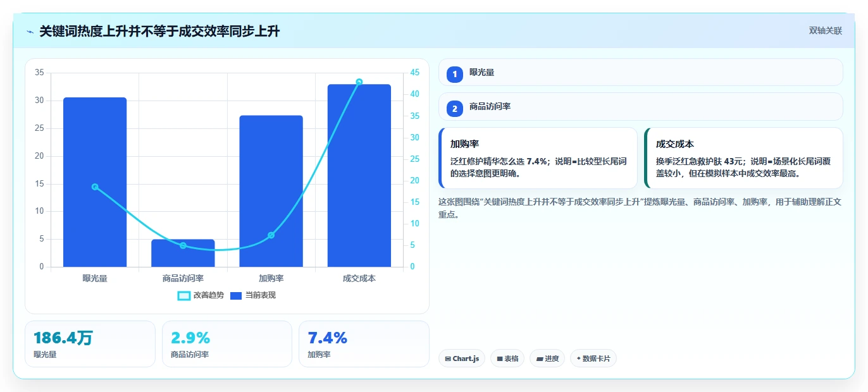Screen dimensions: 868x392
Task: Click the description paragraph starting 这张图围绕
Action: pos(640,208)
